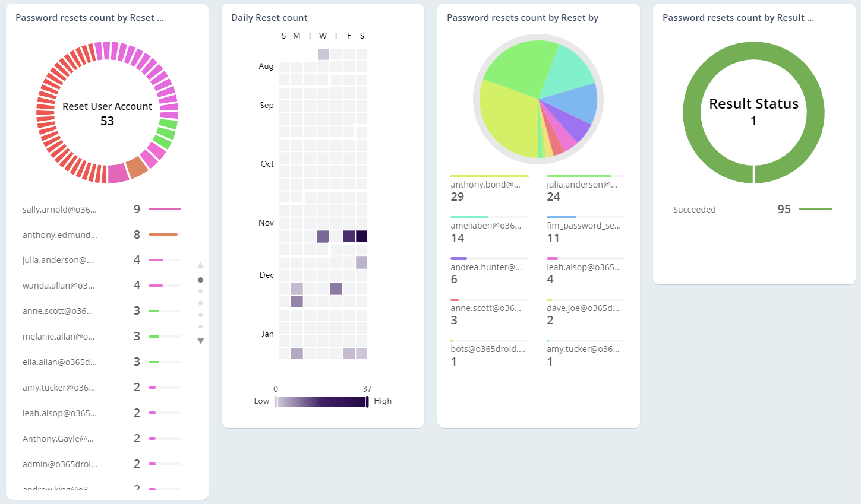Image resolution: width=861 pixels, height=504 pixels.
Task: Click the green Result Status donut ring
Action: 692,113
